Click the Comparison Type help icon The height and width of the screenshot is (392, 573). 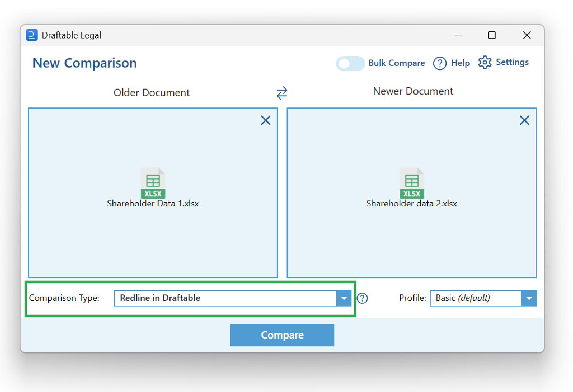point(362,298)
